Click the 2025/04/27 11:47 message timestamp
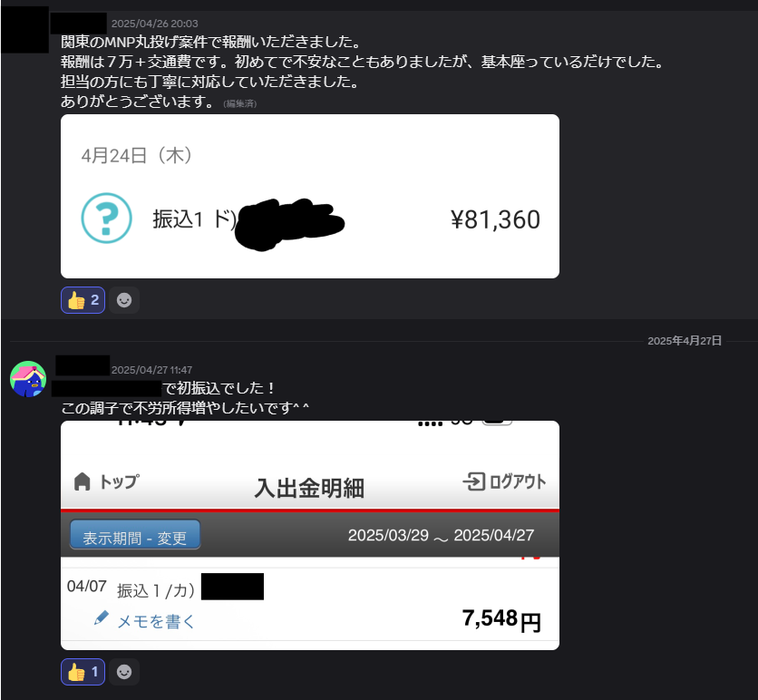 point(151,370)
